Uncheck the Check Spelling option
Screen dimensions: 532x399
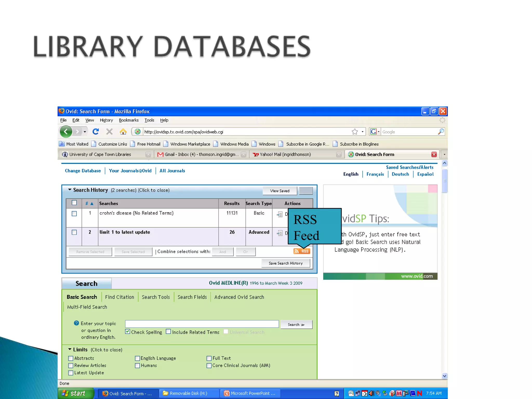128,331
